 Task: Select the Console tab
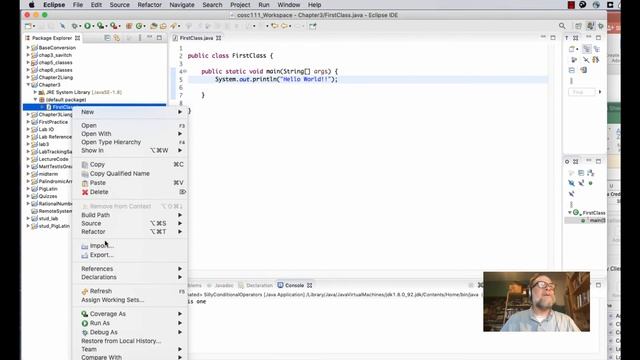pyautogui.click(x=294, y=285)
